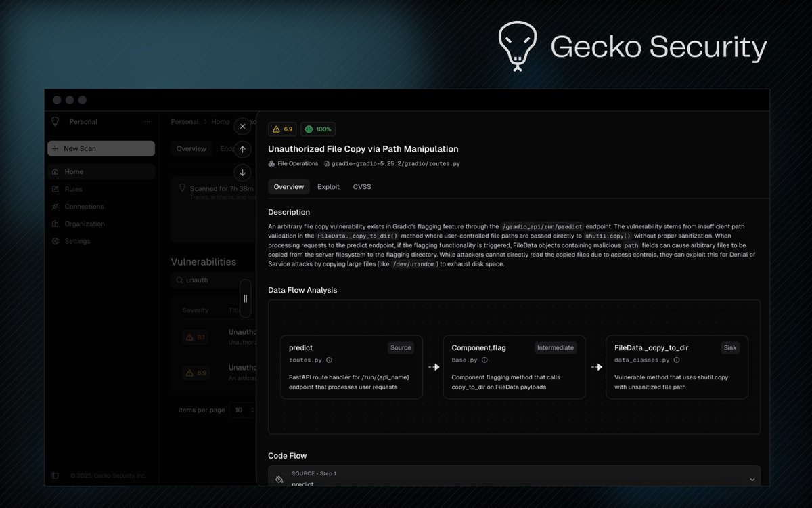The width and height of the screenshot is (812, 508).
Task: Click the New Scan button
Action: (101, 148)
